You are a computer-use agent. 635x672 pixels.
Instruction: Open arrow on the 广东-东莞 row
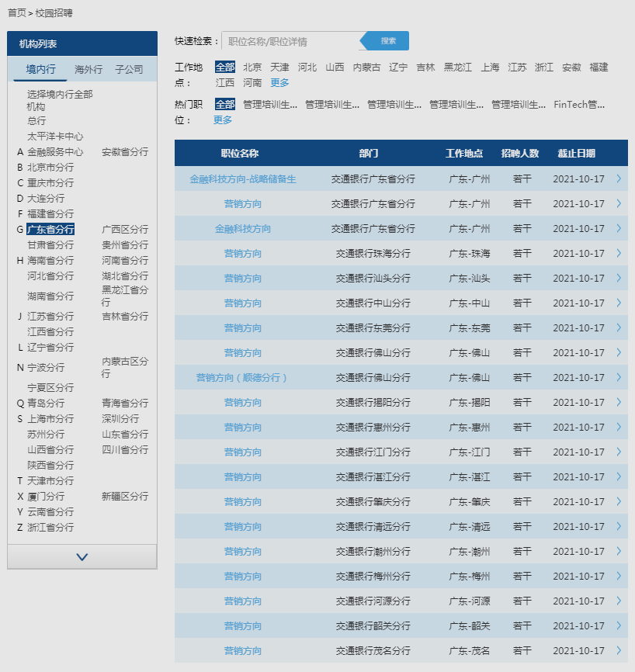pyautogui.click(x=619, y=328)
